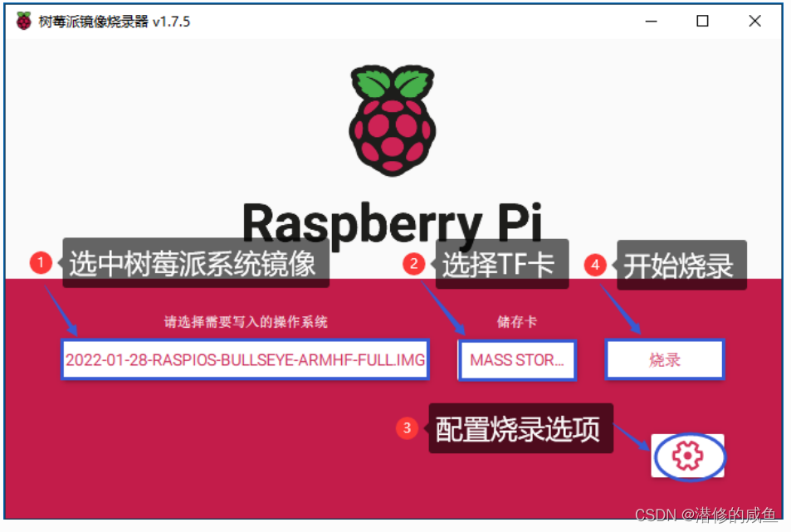Click annotation marker number 3
This screenshot has height=532, width=791.
408,428
